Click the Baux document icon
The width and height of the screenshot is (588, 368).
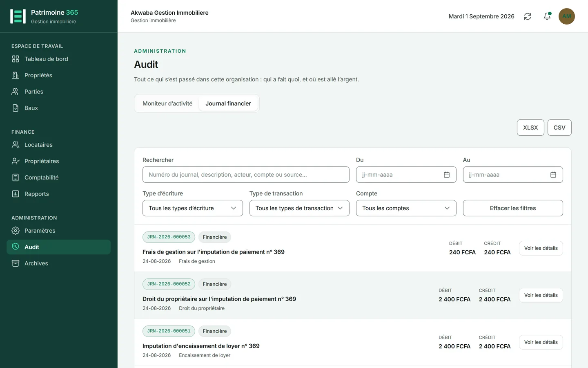pos(16,108)
